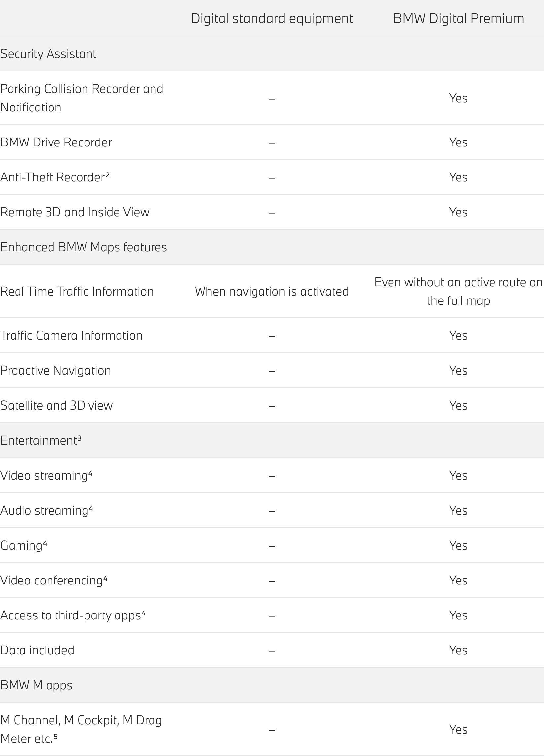544x756 pixels.
Task: Select the Traffic Camera Information row label
Action: click(x=71, y=336)
